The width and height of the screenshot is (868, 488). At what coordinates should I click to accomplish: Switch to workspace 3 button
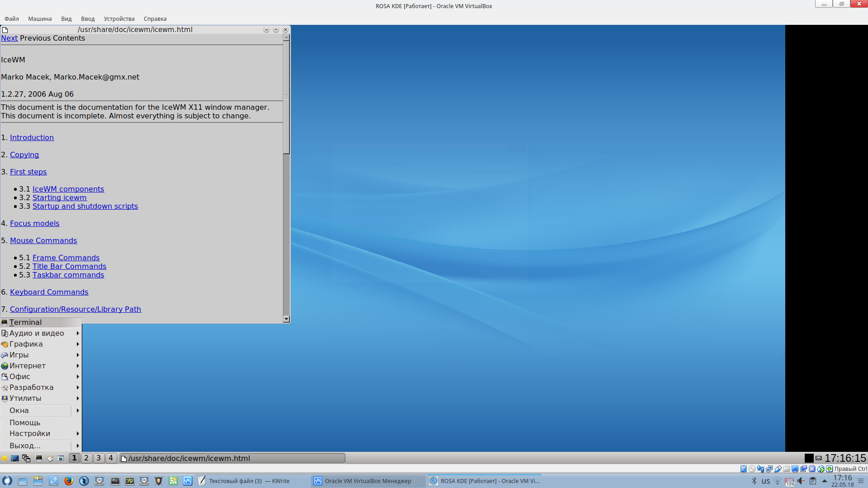point(99,458)
